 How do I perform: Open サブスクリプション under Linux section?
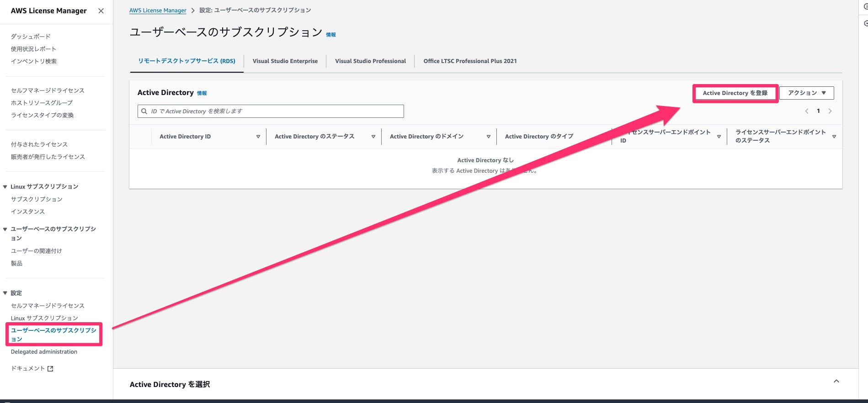(x=37, y=199)
